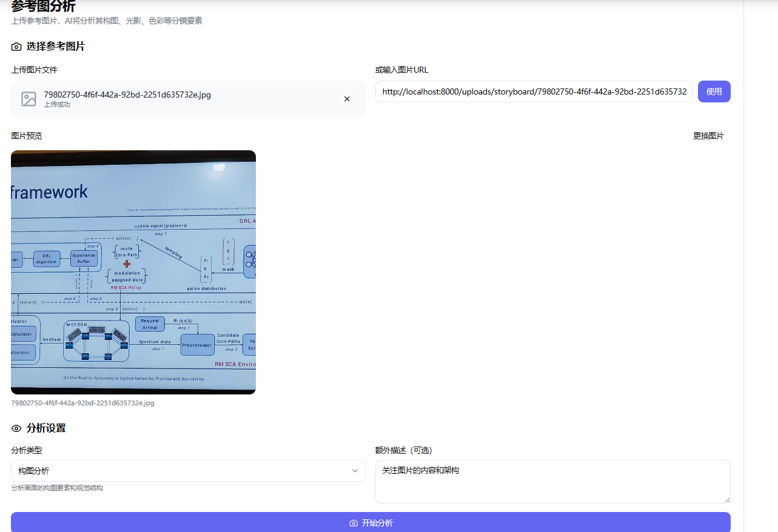Click the 选择参考图片 section heading
Viewport: 778px width, 532px height.
[56, 47]
